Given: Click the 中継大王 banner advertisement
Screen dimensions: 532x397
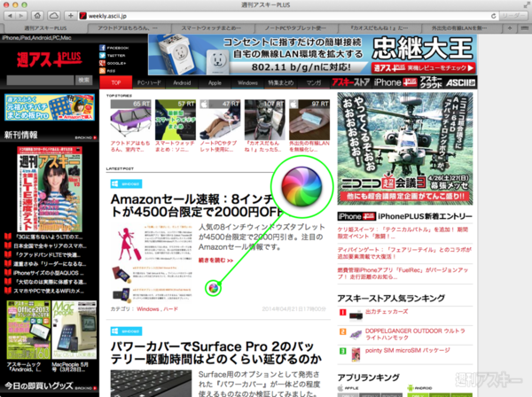Looking at the screenshot, I should [312, 55].
